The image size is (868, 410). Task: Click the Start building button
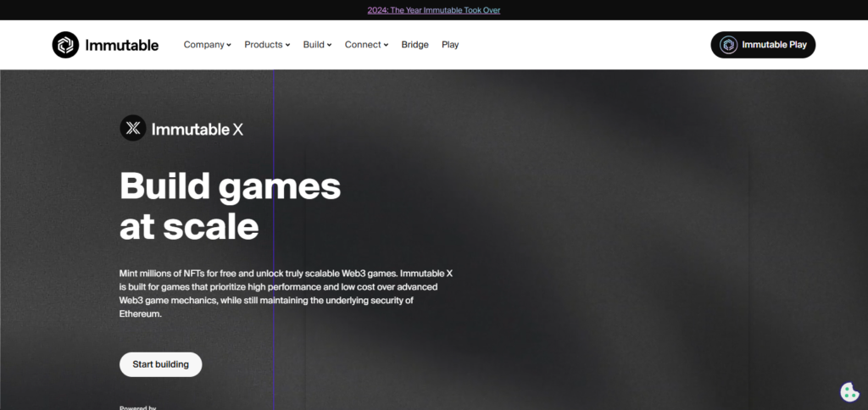(x=160, y=364)
